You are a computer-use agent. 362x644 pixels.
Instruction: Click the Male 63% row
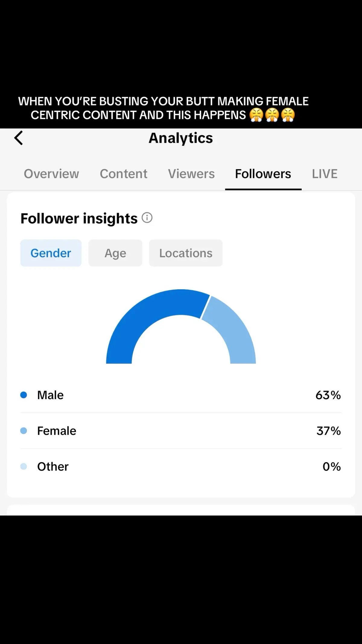[181, 395]
